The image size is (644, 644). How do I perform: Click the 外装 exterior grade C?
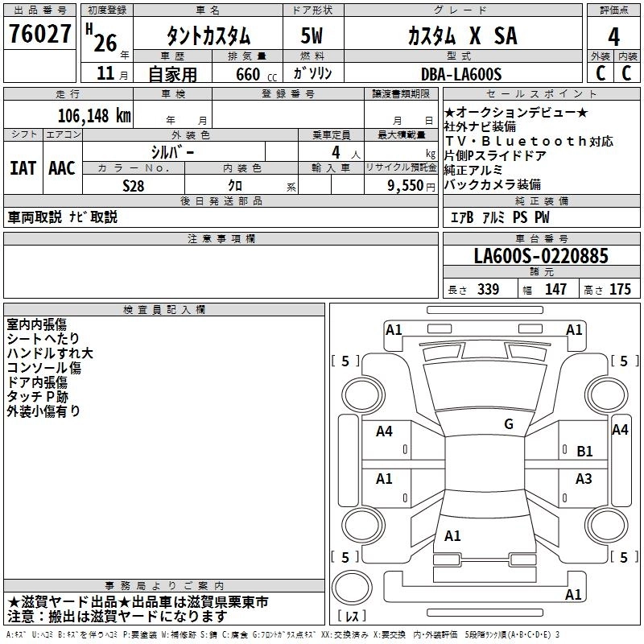pyautogui.click(x=601, y=73)
